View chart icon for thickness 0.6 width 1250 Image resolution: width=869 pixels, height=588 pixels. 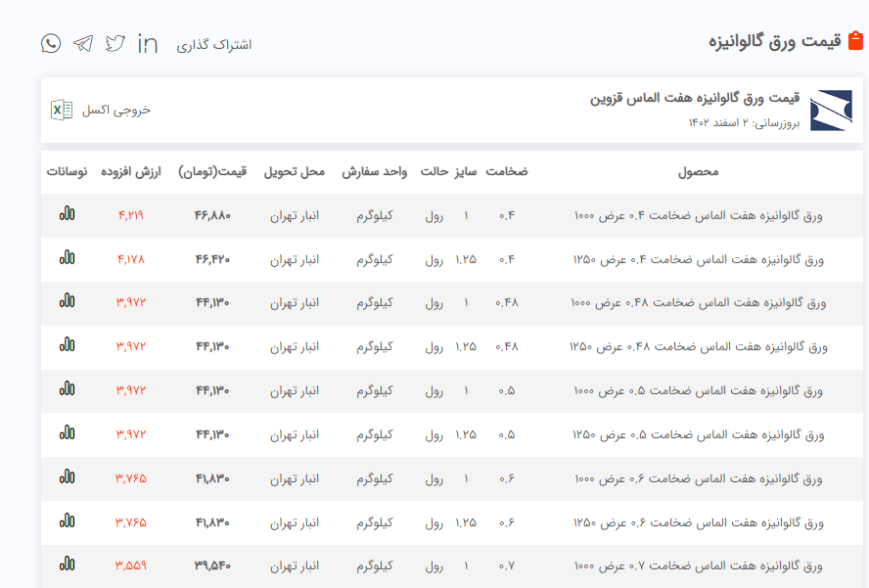67,520
